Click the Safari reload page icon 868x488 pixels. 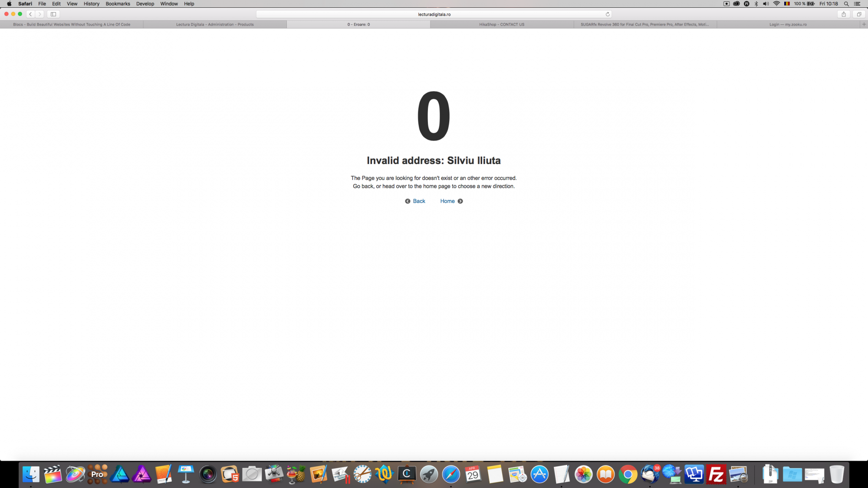(x=608, y=14)
